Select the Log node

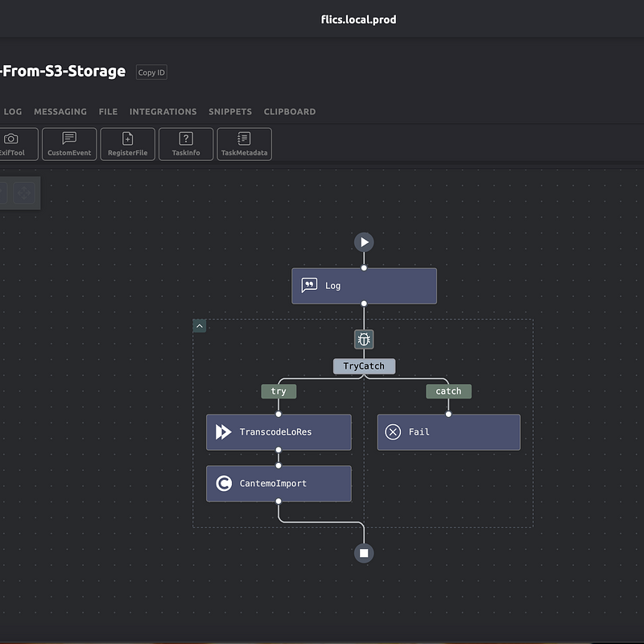364,286
